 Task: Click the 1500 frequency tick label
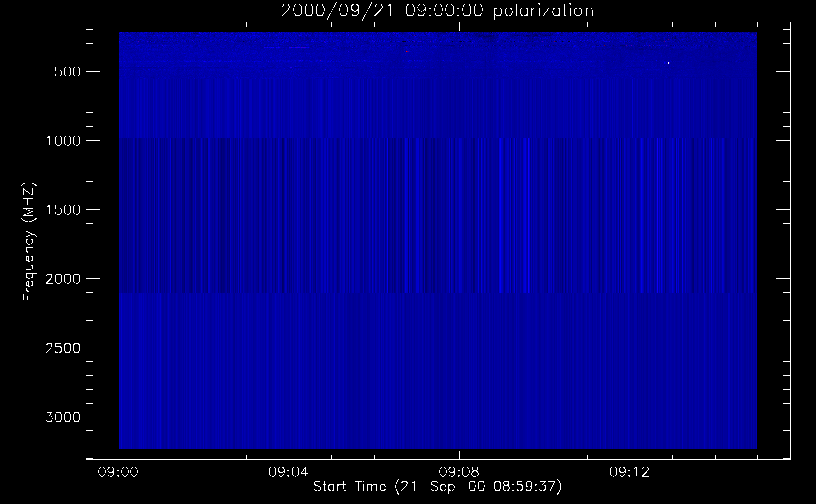pos(63,210)
